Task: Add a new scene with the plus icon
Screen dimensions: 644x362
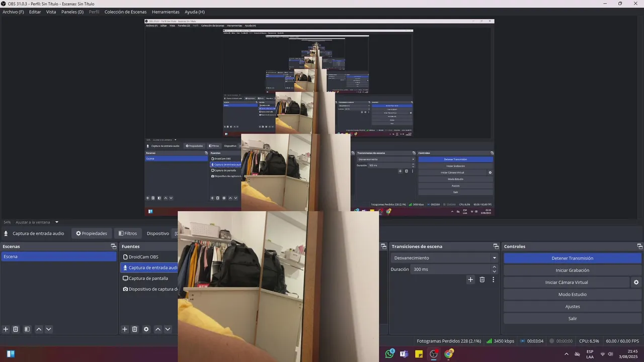Action: [x=6, y=329]
